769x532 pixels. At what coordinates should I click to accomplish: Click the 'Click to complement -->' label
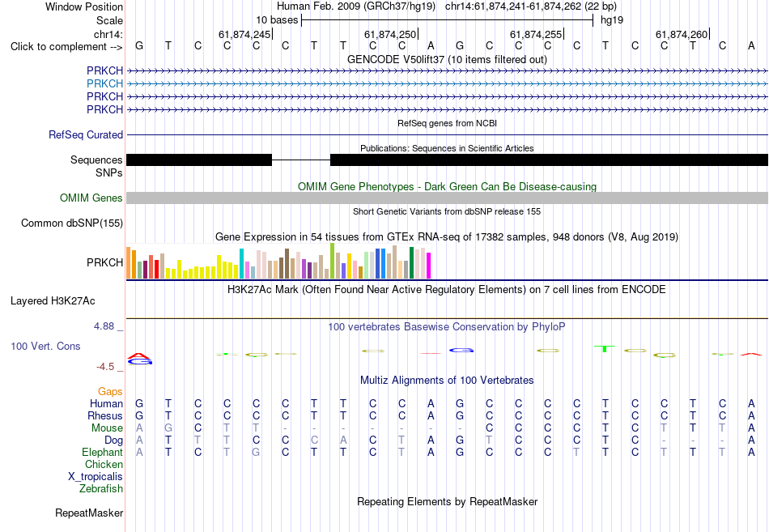pyautogui.click(x=66, y=47)
